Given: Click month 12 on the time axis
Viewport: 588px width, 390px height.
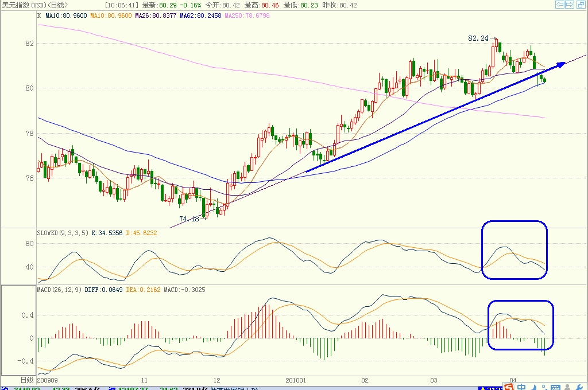Looking at the screenshot, I should coord(216,380).
